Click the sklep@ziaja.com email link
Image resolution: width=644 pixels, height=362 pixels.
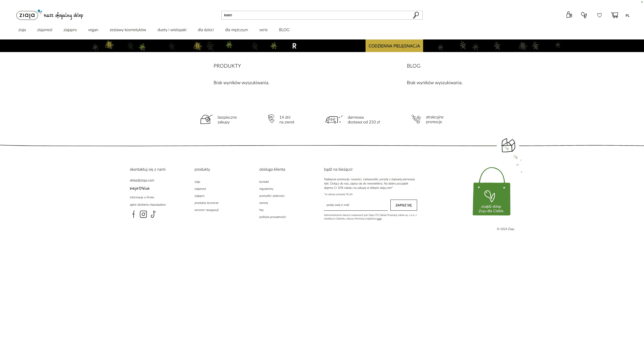click(x=142, y=180)
